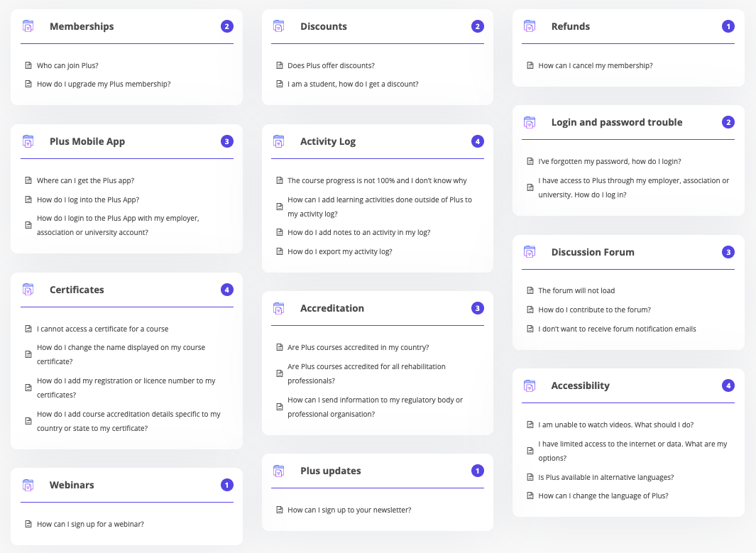Viewport: 756px width, 553px height.
Task: Open 'I've forgotten my password, how do I login?'
Action: tap(610, 162)
